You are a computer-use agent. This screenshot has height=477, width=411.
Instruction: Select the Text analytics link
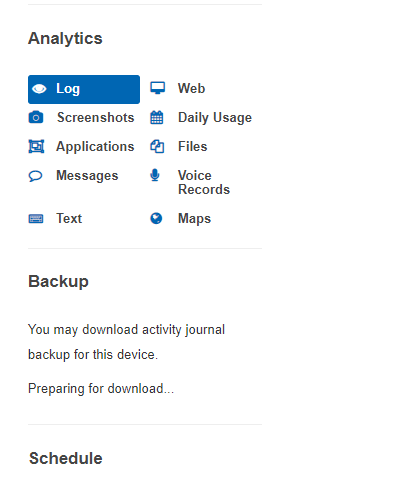click(69, 219)
